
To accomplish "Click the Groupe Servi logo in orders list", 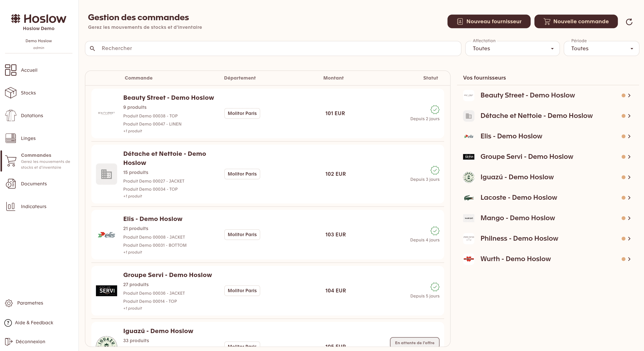I will pyautogui.click(x=107, y=291).
